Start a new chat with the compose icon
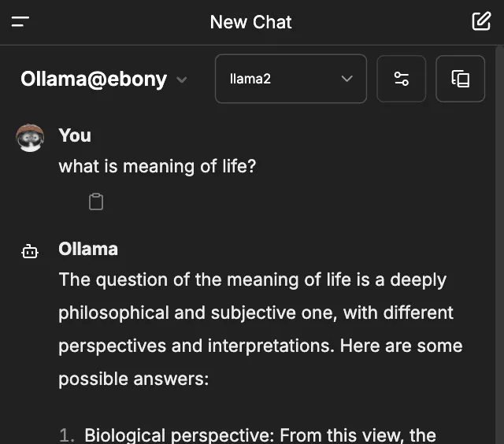504x444 pixels. [x=481, y=21]
